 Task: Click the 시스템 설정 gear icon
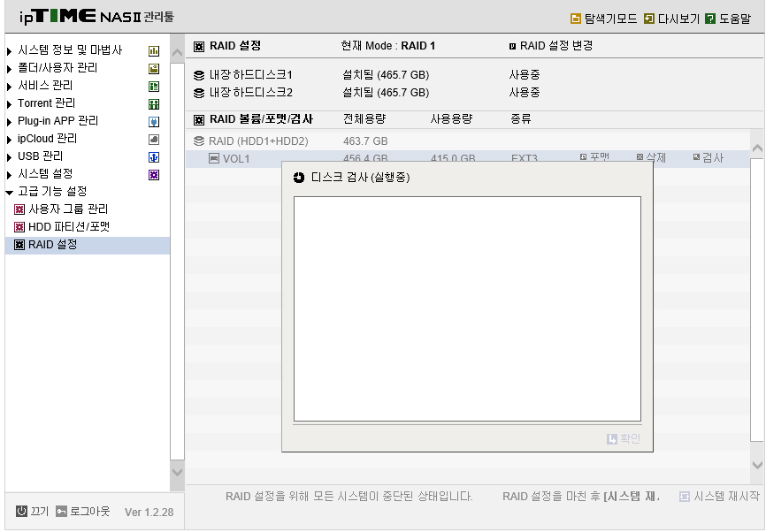click(154, 175)
